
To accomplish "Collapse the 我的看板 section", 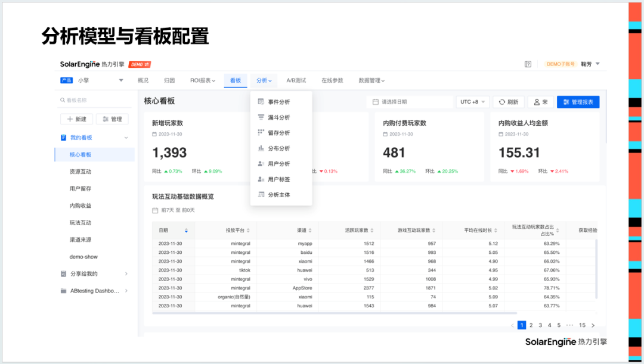I will tap(126, 138).
